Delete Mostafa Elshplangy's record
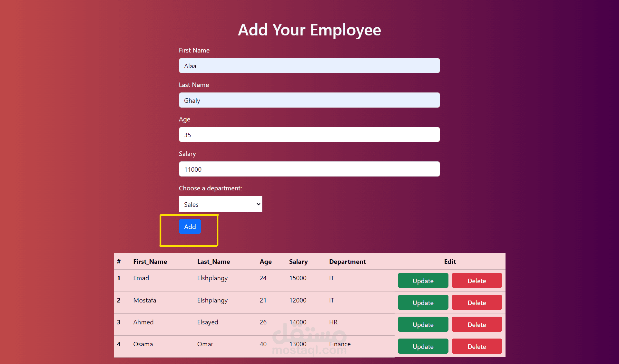The height and width of the screenshot is (364, 619). tap(477, 302)
